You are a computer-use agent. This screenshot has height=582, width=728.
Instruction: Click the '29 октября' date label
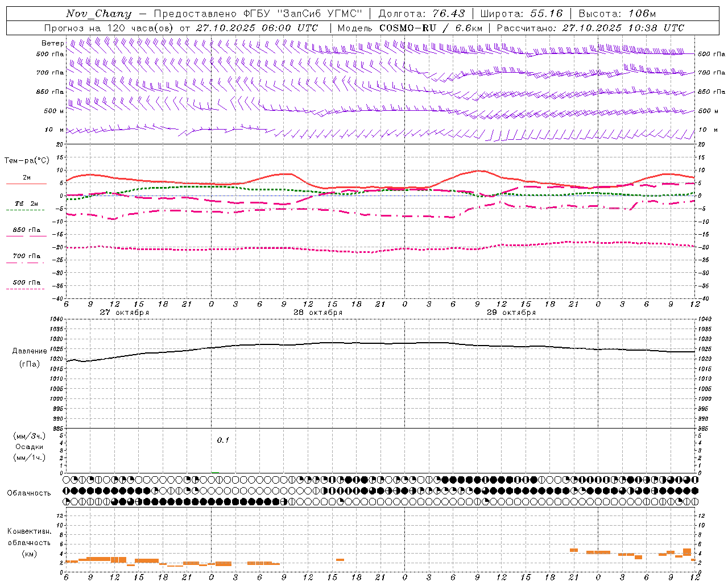[x=511, y=313]
